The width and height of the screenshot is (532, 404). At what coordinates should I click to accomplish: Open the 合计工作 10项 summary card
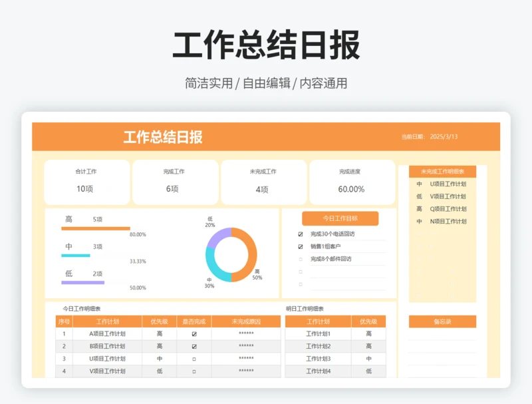87,182
